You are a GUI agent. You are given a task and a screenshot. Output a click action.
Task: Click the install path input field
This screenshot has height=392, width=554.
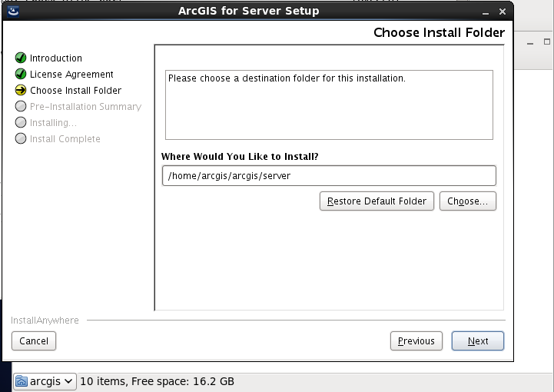point(329,176)
